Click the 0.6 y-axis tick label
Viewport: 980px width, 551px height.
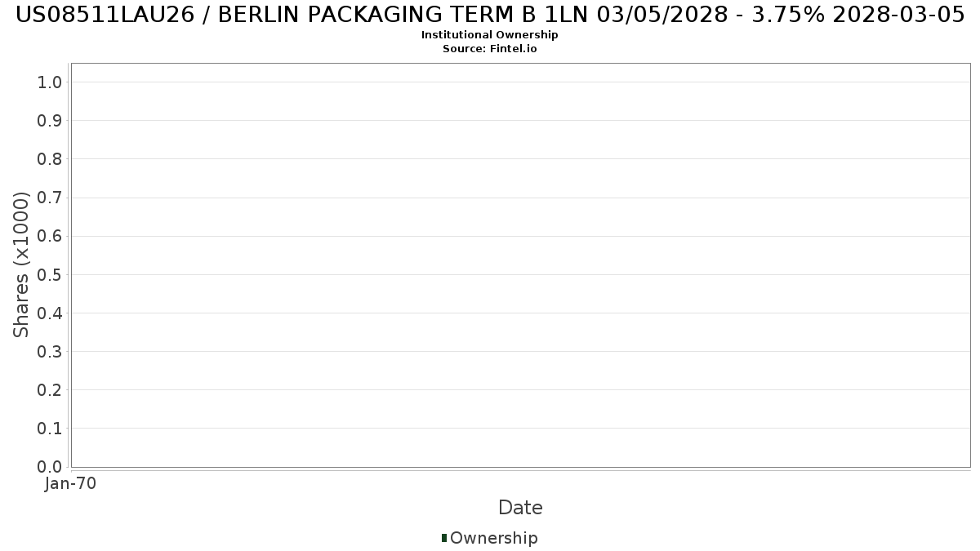(x=50, y=236)
